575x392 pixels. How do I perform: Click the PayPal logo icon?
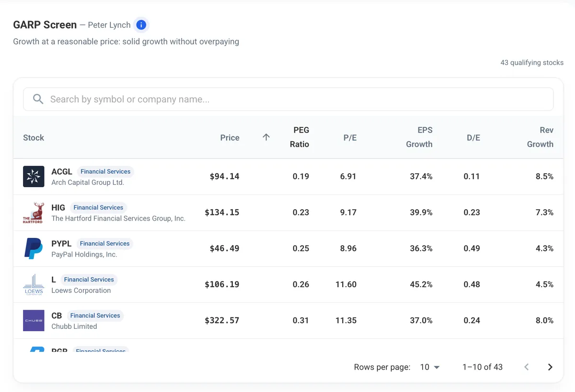click(34, 248)
